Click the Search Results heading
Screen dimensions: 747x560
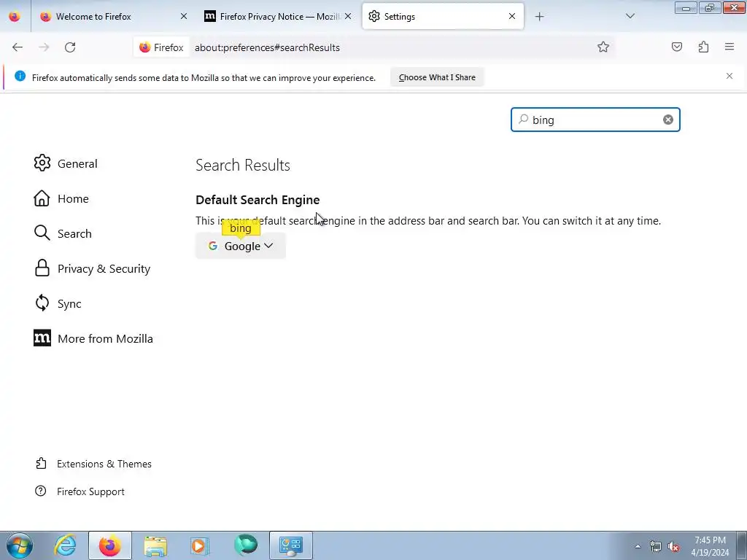pyautogui.click(x=243, y=166)
